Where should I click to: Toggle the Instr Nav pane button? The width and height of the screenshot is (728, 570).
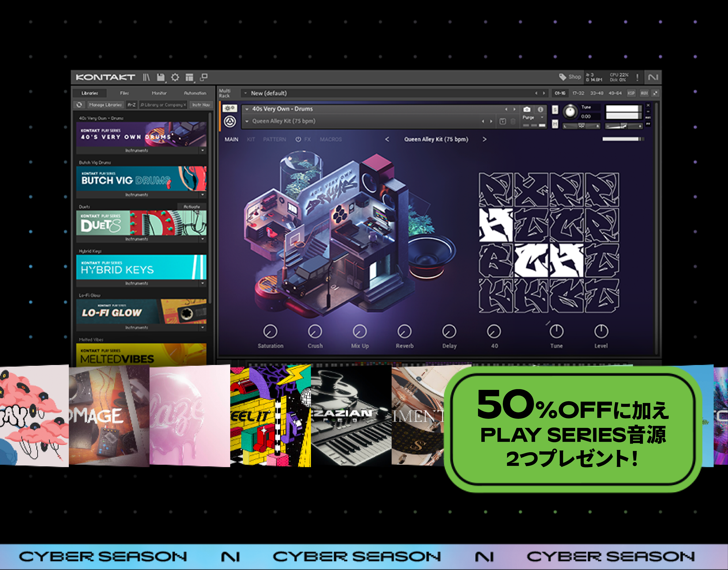click(201, 105)
